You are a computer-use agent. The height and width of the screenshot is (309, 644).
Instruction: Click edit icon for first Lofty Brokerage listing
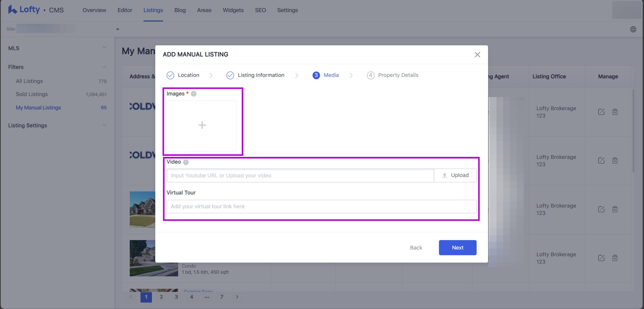click(x=601, y=112)
